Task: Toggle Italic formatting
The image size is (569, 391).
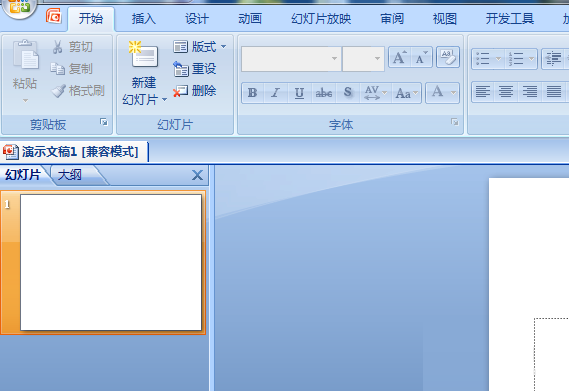Action: (276, 93)
